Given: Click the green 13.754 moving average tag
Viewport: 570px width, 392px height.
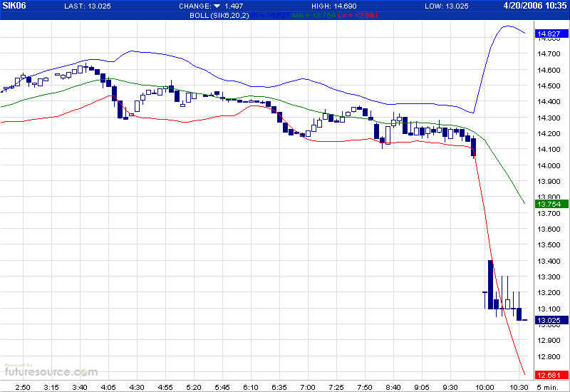Looking at the screenshot, I should pyautogui.click(x=548, y=205).
